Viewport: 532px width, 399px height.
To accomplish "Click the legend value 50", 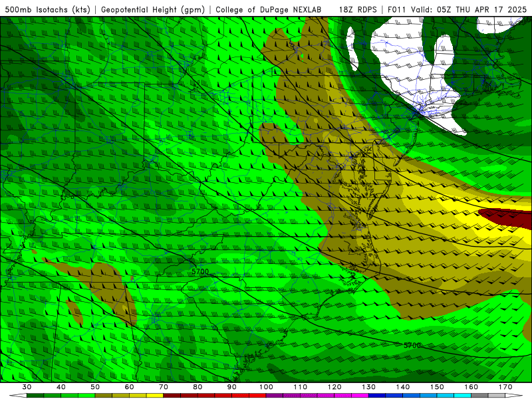I will click(x=95, y=387).
